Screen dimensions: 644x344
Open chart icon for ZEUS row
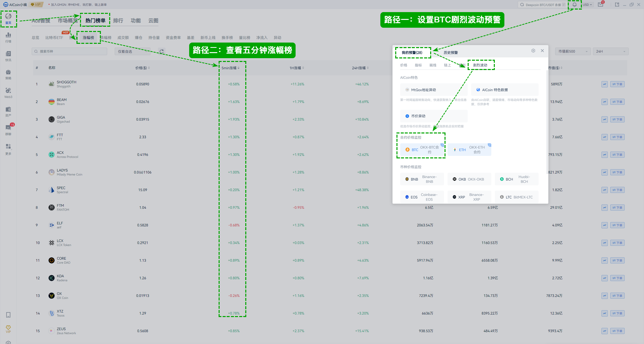coord(605,331)
